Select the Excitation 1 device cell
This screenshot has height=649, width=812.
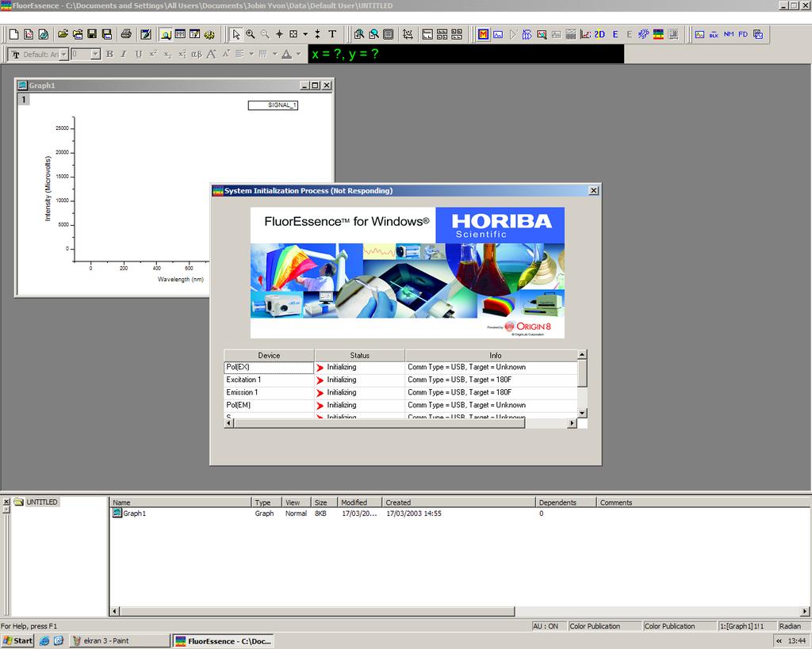pos(269,380)
